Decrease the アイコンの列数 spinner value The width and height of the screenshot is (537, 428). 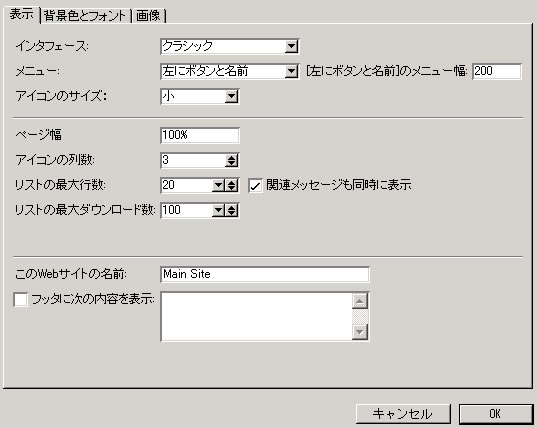click(232, 163)
